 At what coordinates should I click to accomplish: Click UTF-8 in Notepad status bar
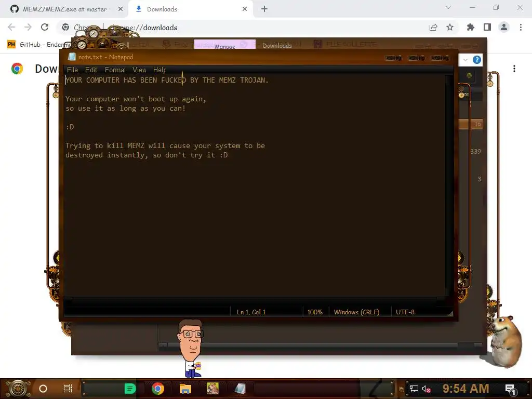(x=405, y=312)
